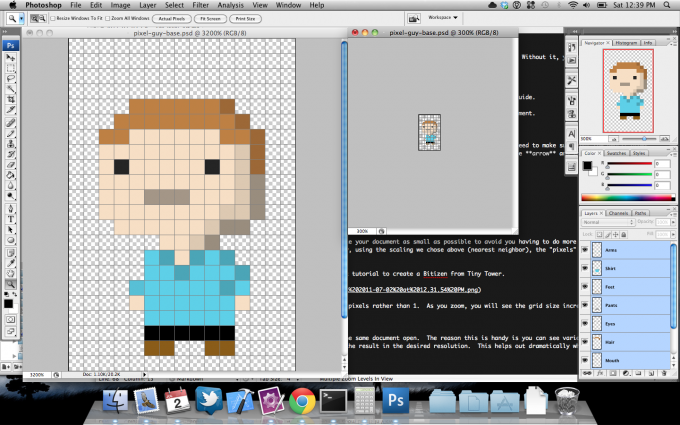Enable Zoom All Windows checkbox

[107, 18]
